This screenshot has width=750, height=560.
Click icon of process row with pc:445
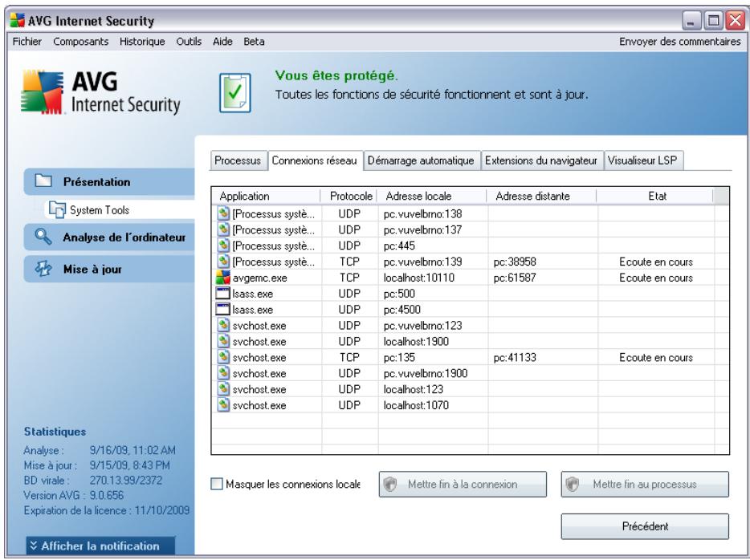[223, 246]
